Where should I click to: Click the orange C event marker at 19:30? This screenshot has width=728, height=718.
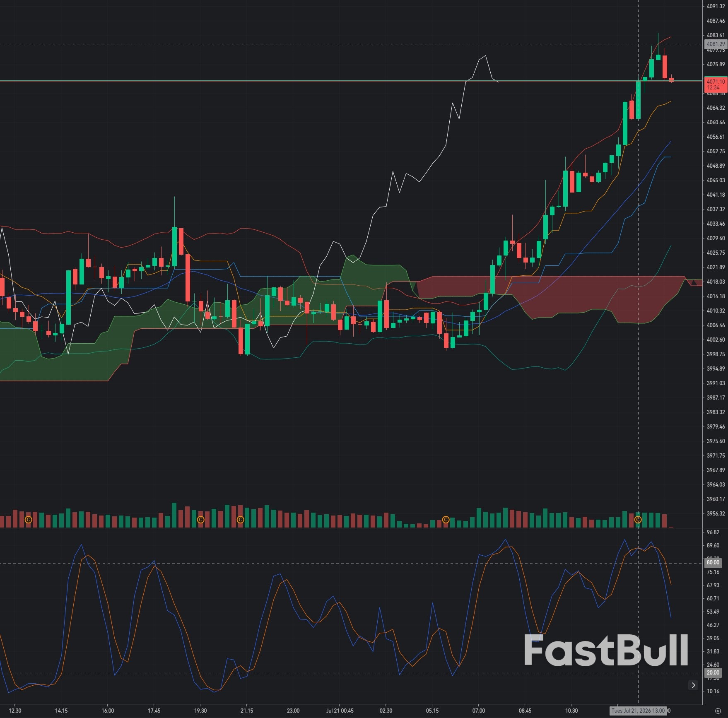[200, 520]
